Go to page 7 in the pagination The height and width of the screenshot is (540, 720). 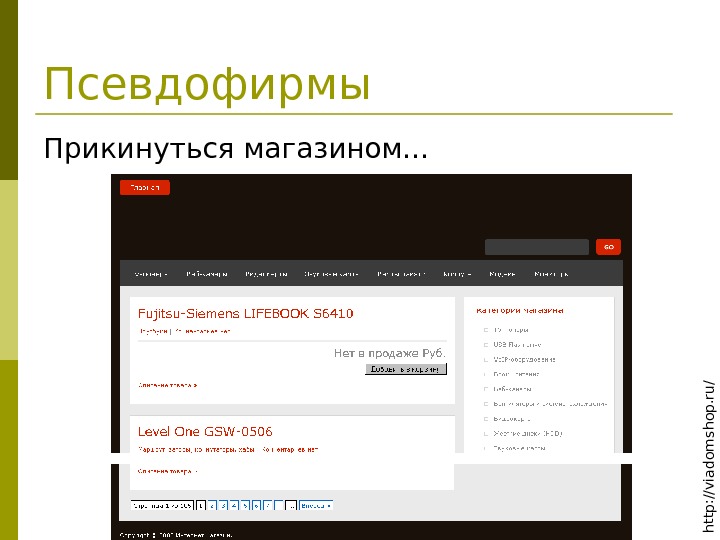pos(268,506)
